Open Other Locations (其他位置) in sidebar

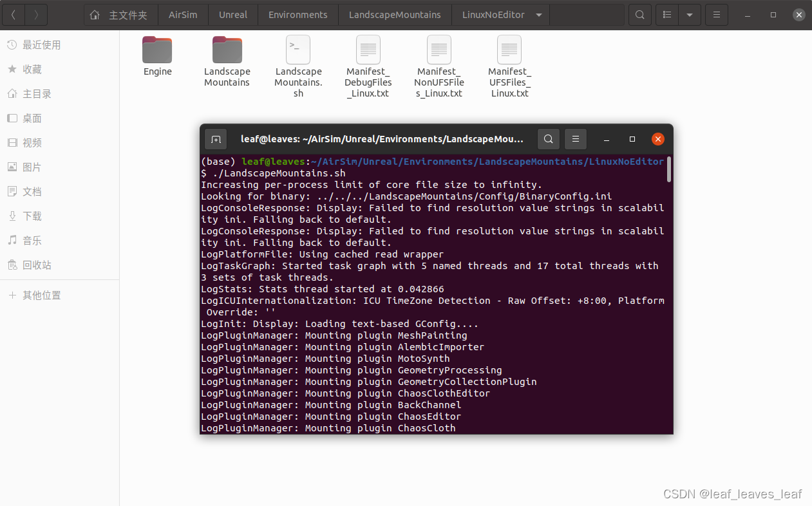pyautogui.click(x=59, y=295)
